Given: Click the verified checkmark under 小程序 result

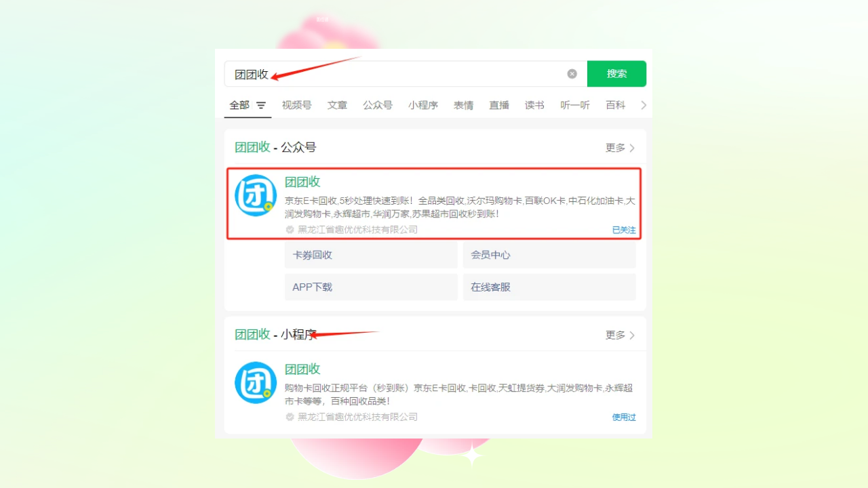Looking at the screenshot, I should click(x=290, y=417).
